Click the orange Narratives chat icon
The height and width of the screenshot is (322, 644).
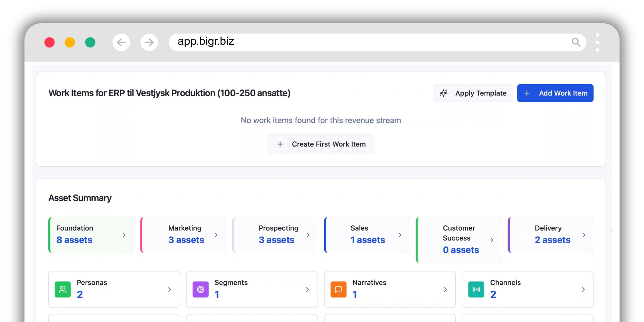(338, 289)
